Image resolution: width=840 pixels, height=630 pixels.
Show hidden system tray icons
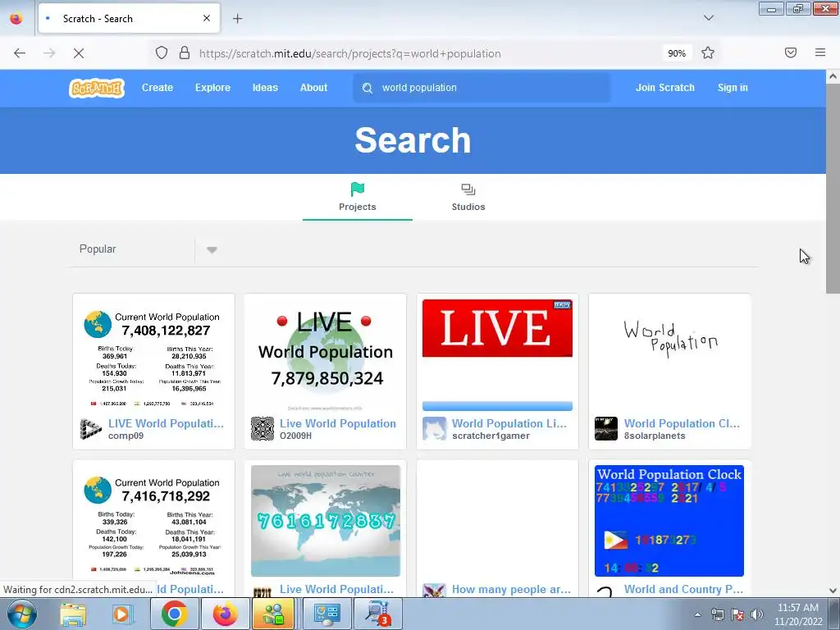pos(697,614)
